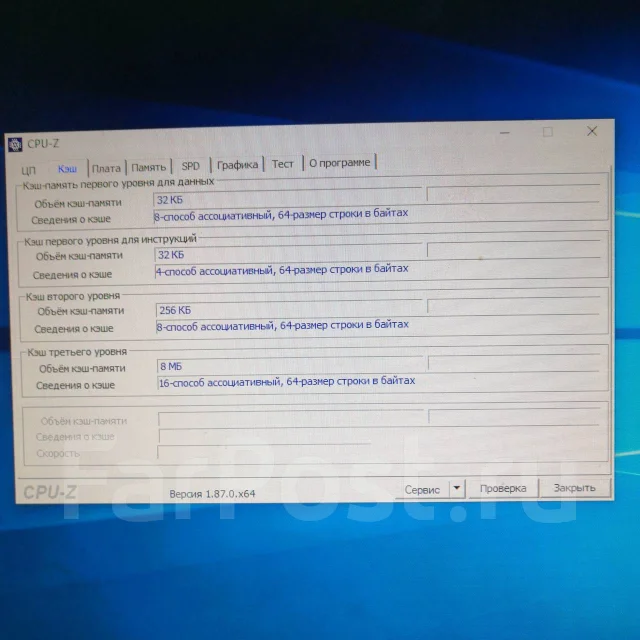Click the disabled Скорость label
640x640 pixels.
58,453
